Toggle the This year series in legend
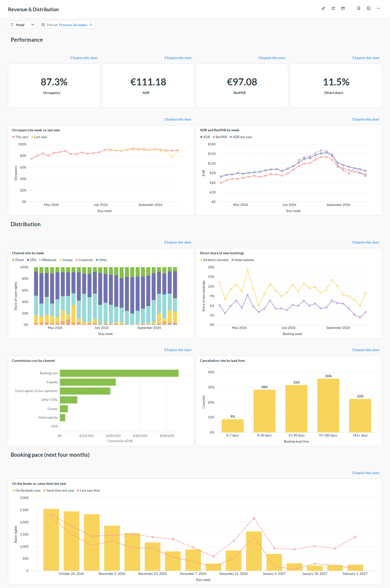Image resolution: width=390 pixels, height=588 pixels. (x=20, y=137)
